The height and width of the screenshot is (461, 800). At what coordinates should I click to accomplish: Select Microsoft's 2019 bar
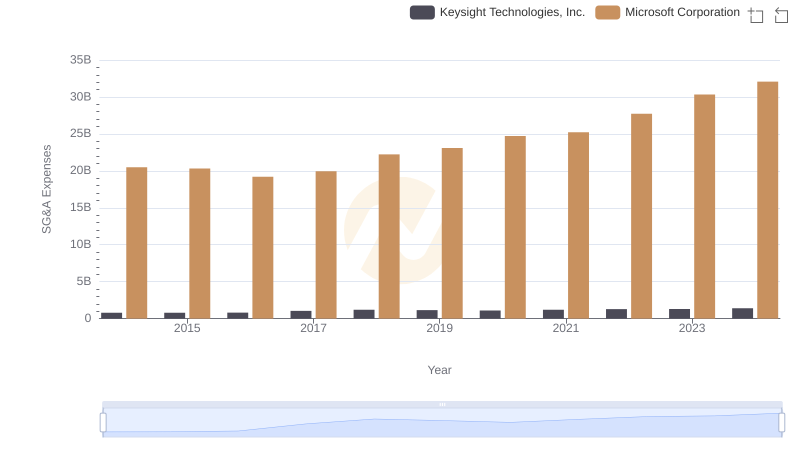point(452,233)
